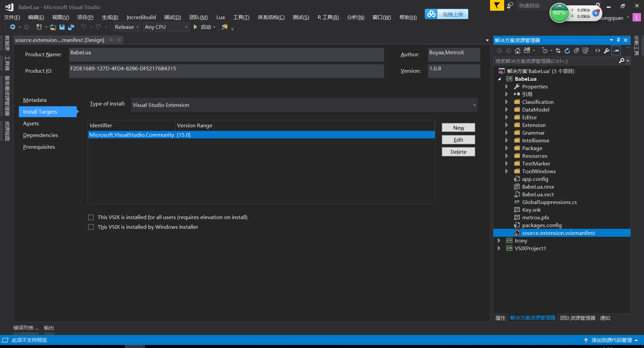644x348 pixels.
Task: Click the New Project toolbar icon
Action: pos(39,27)
